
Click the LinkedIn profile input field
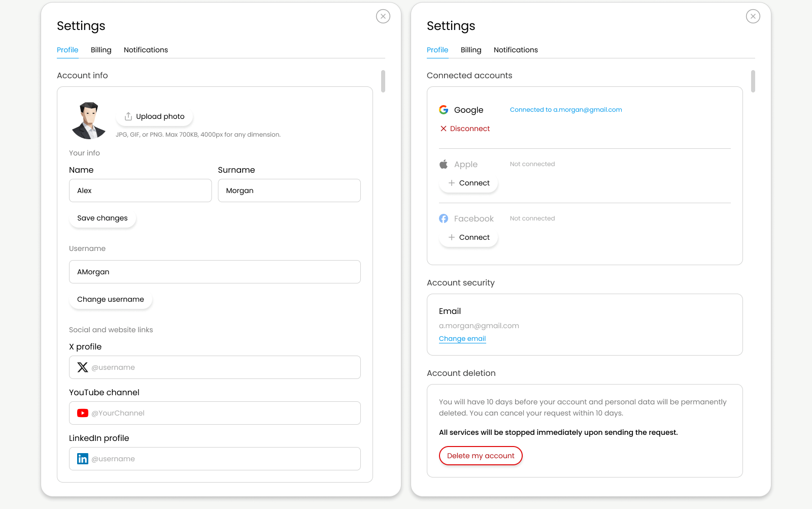(215, 459)
